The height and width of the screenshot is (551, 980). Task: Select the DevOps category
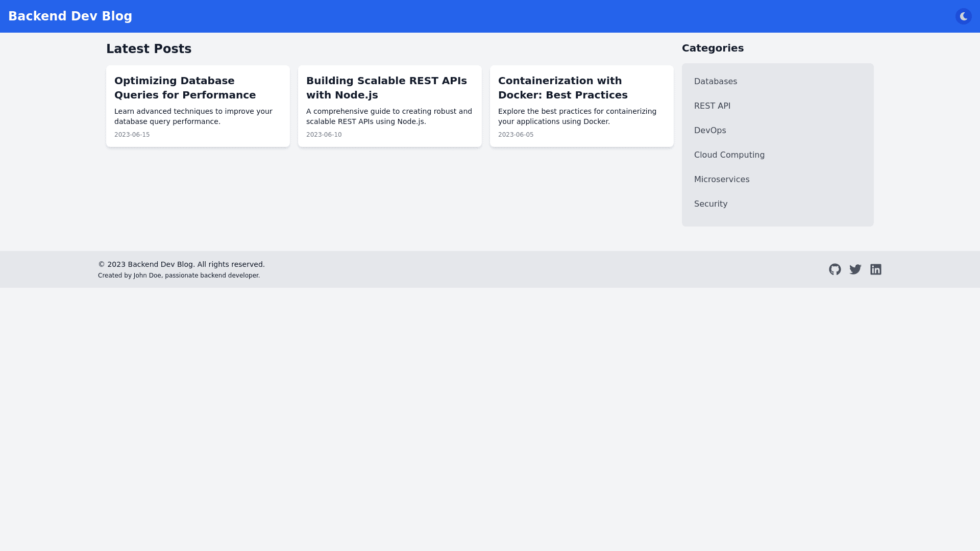click(x=709, y=131)
